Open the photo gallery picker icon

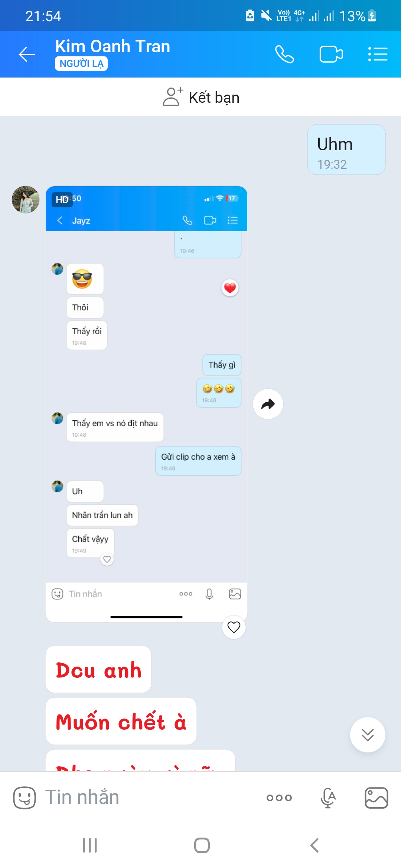coord(376,798)
